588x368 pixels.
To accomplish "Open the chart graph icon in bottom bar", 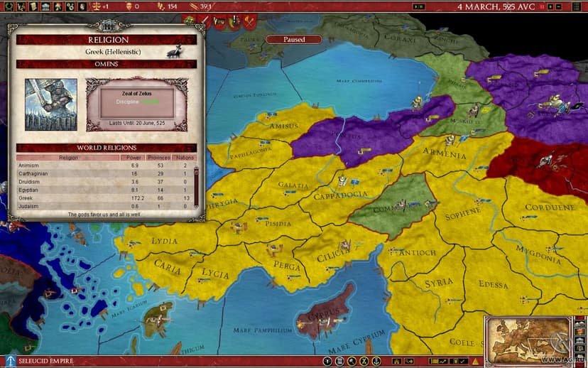I will 444,361.
